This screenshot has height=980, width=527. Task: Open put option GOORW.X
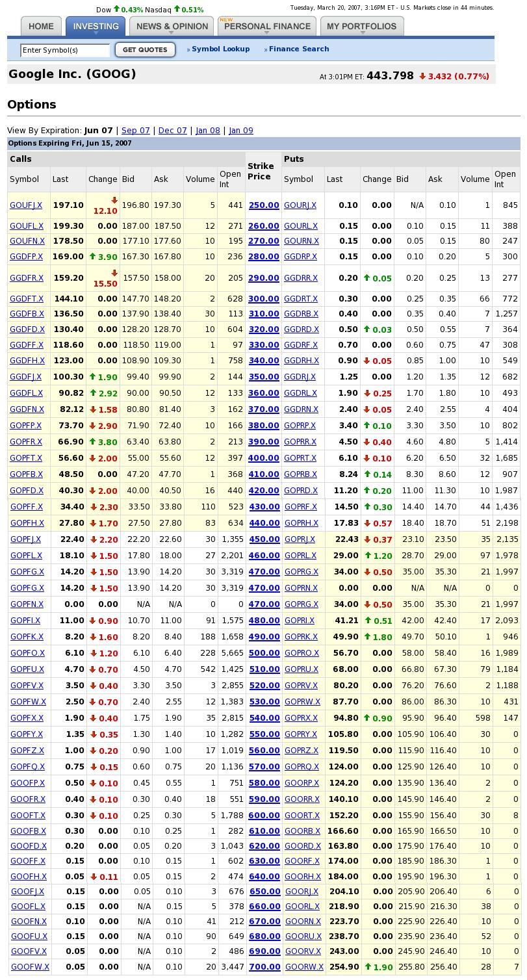click(304, 967)
